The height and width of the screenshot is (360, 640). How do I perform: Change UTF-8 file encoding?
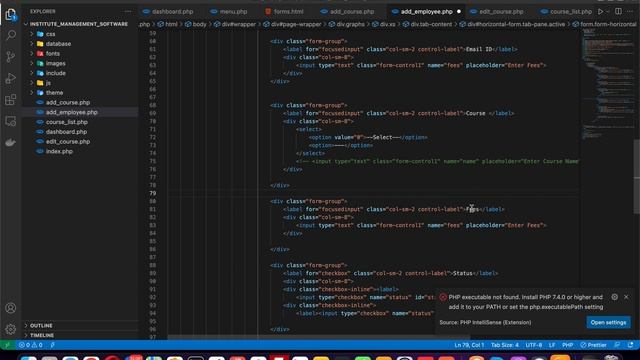click(533, 345)
